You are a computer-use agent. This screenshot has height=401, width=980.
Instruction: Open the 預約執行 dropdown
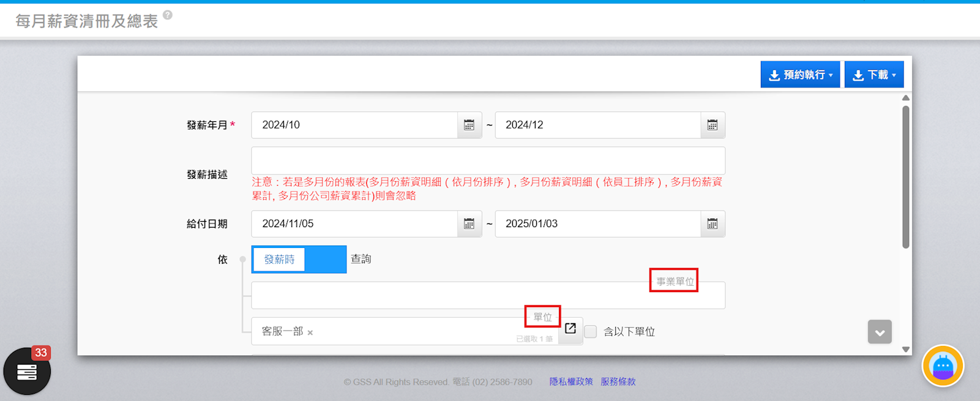pyautogui.click(x=799, y=75)
